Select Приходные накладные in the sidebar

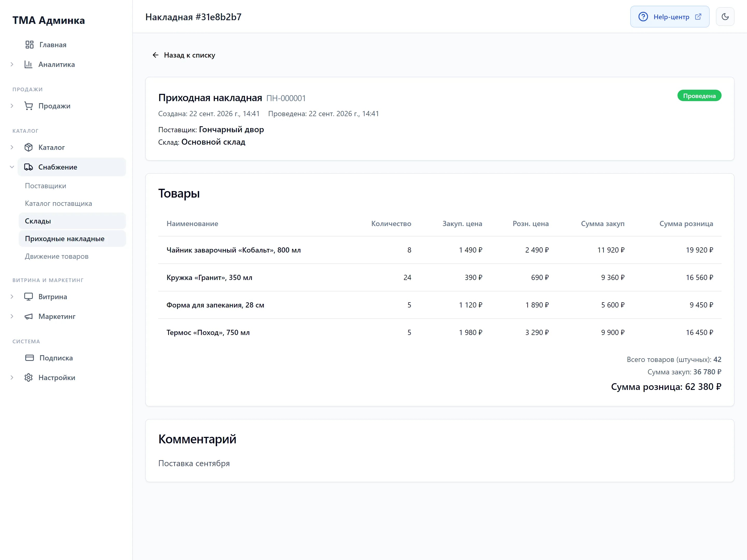click(72, 239)
